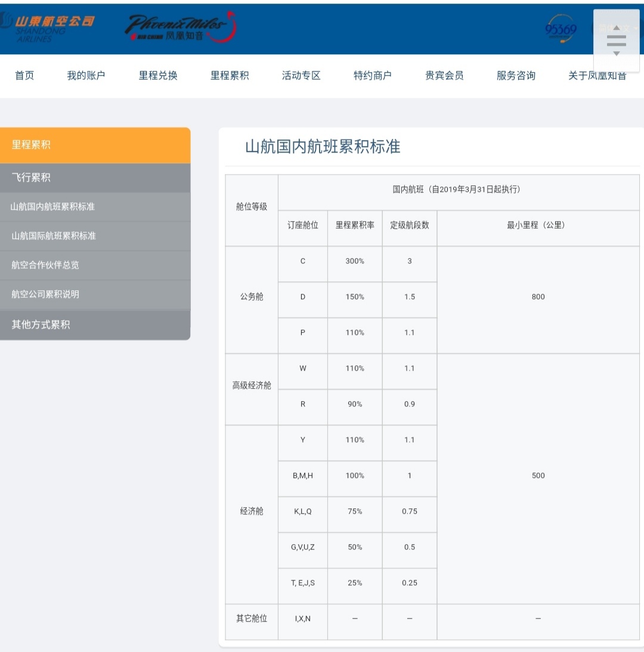Click the floating scroll handle overlay
Screen dimensions: 644x652
(616, 41)
